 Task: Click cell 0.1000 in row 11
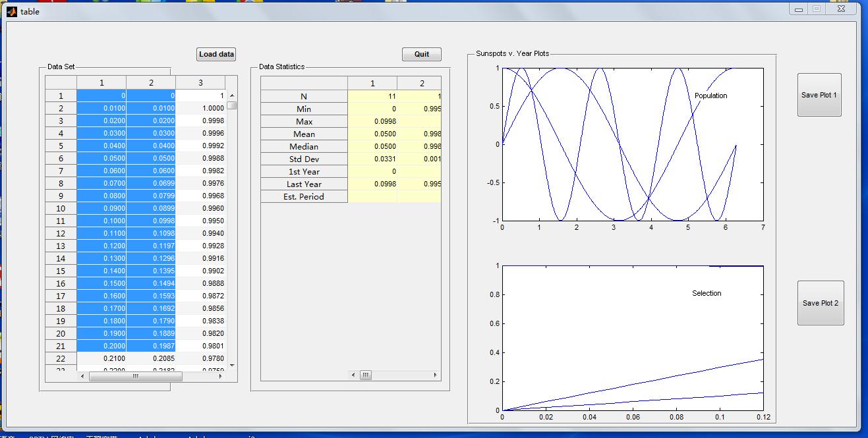101,221
